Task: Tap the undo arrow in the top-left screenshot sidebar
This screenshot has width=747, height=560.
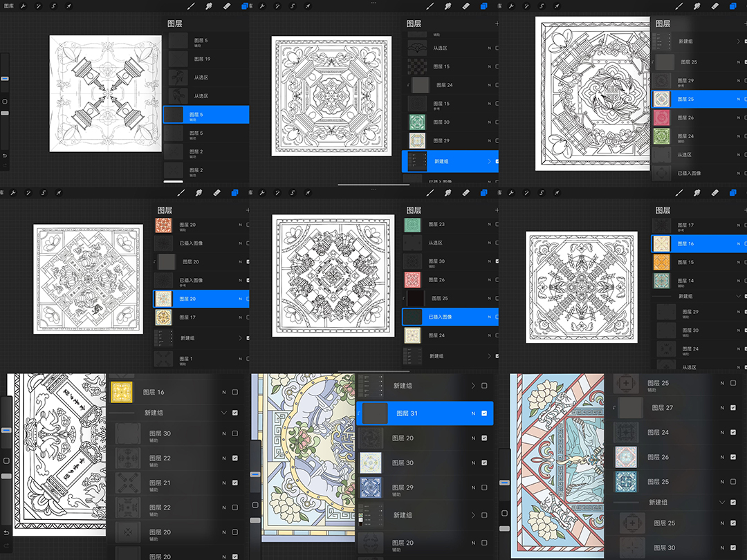Action: pyautogui.click(x=5, y=155)
